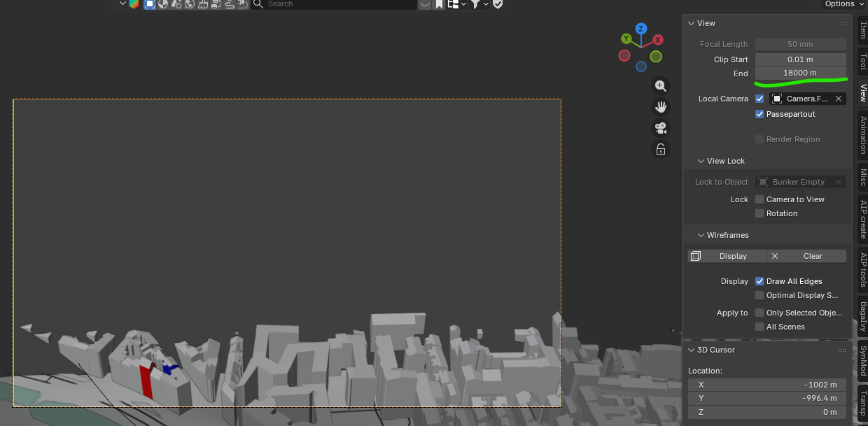868x426 pixels.
Task: Click the Lock to Object Bunker Empty field
Action: click(801, 182)
